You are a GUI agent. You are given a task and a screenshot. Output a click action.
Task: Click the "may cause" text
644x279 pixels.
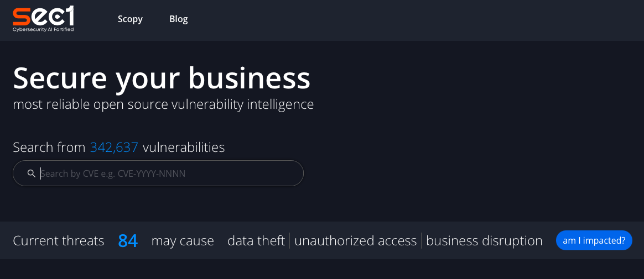coord(183,241)
